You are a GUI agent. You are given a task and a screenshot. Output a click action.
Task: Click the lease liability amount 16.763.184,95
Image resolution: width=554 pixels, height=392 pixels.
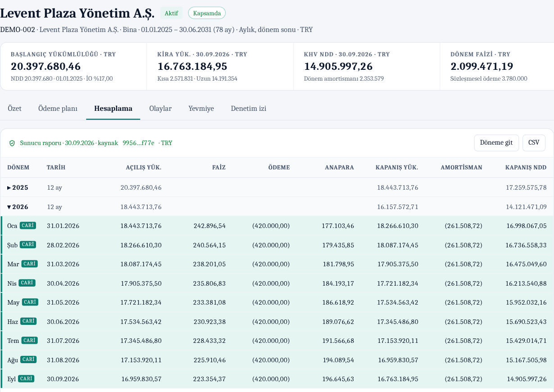192,67
